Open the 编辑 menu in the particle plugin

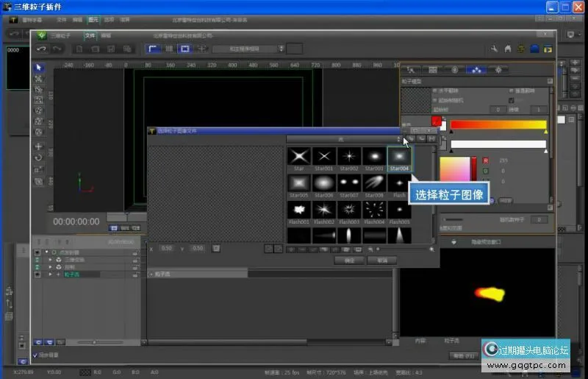tap(106, 35)
